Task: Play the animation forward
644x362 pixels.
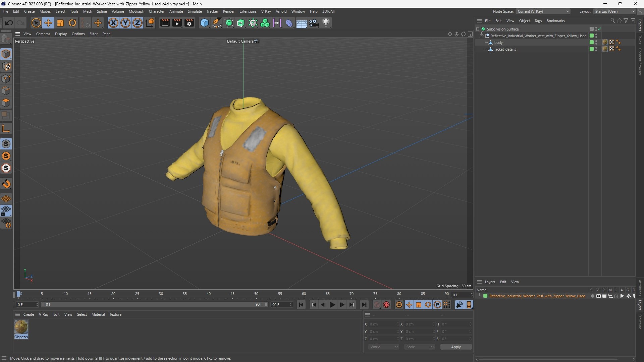Action: pyautogui.click(x=332, y=305)
